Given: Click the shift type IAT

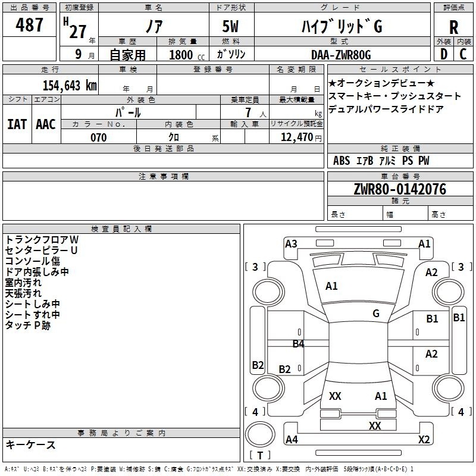Looking at the screenshot, I should (17, 124).
